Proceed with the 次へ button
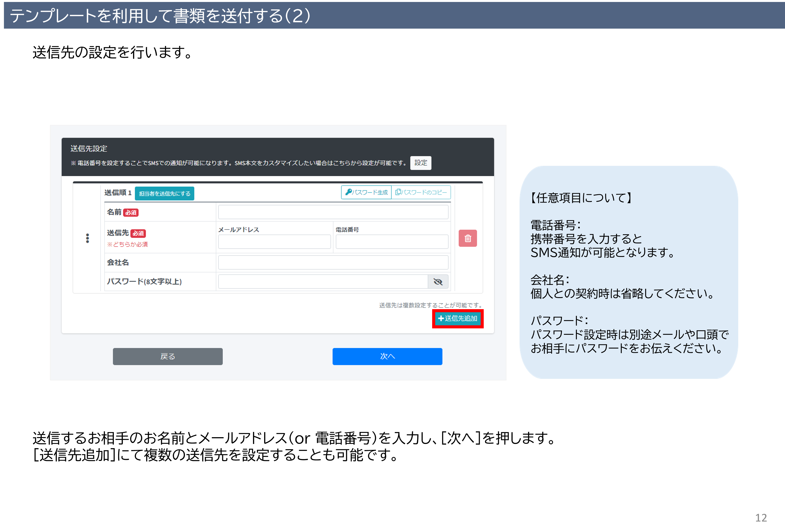This screenshot has width=785, height=532. pos(387,356)
